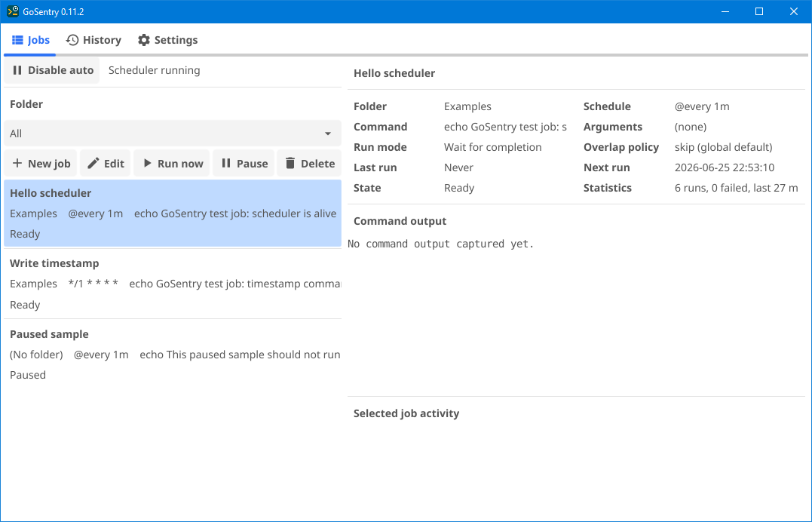
Task: Click the Arguments value (none)
Action: (691, 127)
